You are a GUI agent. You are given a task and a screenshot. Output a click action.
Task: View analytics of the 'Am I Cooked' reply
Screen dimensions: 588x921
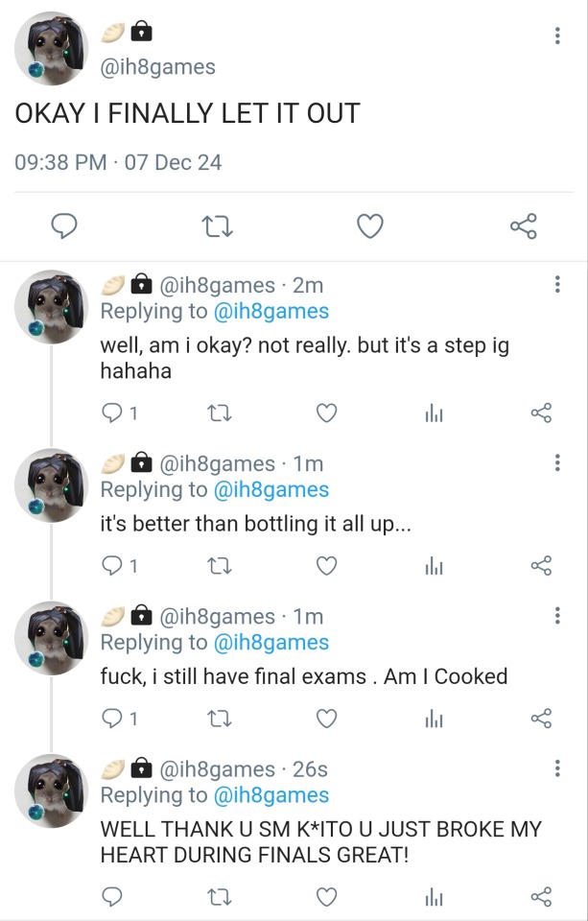click(x=434, y=719)
